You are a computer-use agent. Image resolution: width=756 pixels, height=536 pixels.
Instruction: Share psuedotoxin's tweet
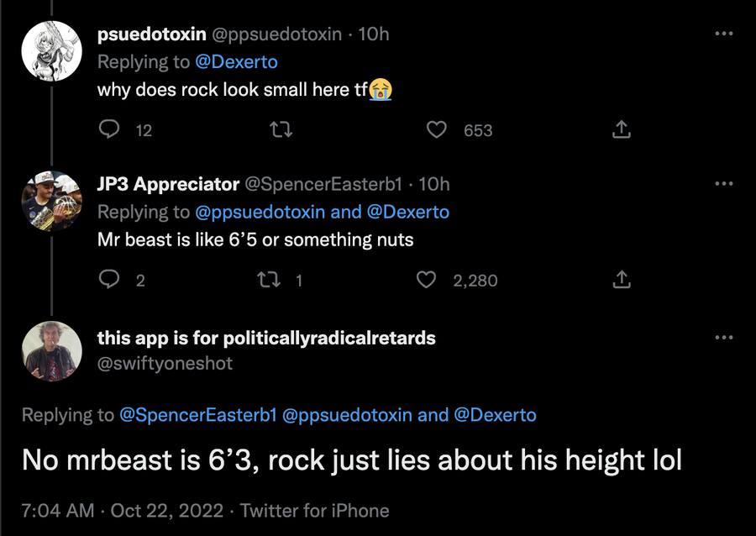[x=621, y=130]
